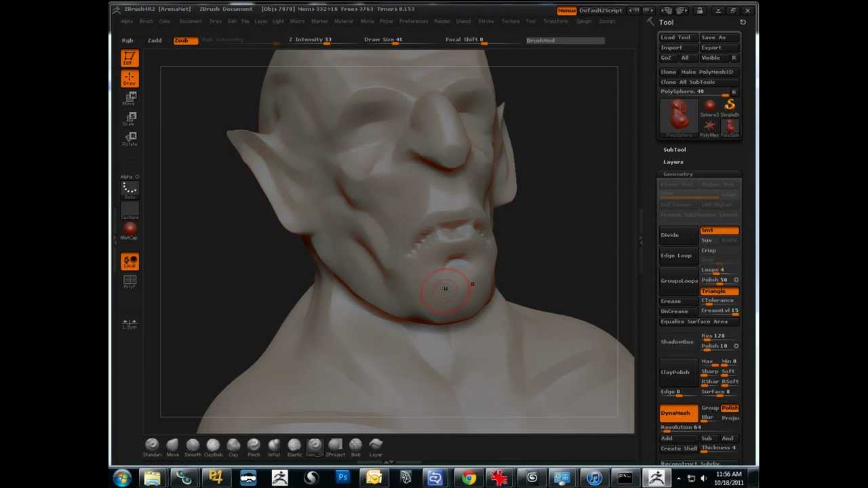The height and width of the screenshot is (488, 868).
Task: Open the Dots stroke selector
Action: point(130,191)
